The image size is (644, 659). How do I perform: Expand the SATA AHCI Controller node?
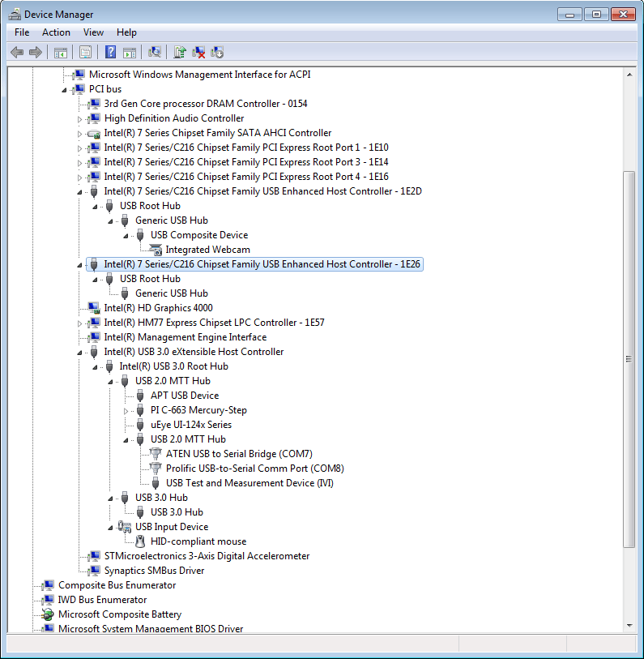[79, 134]
